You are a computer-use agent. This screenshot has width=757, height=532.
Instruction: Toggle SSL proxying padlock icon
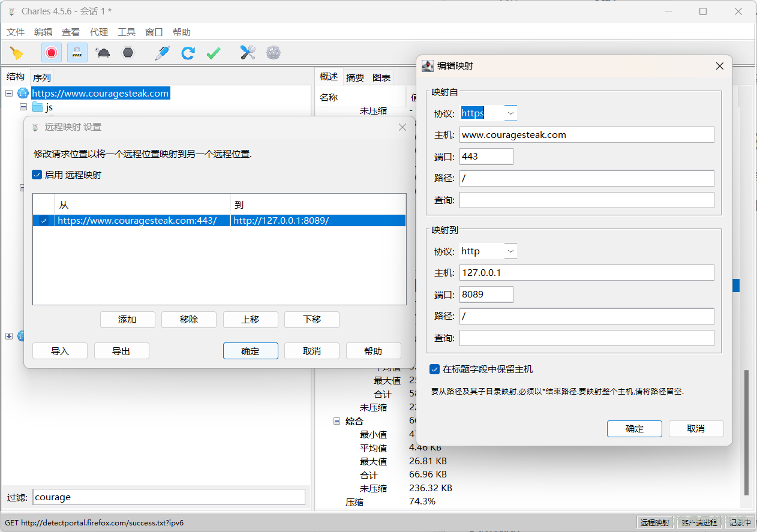pos(77,53)
